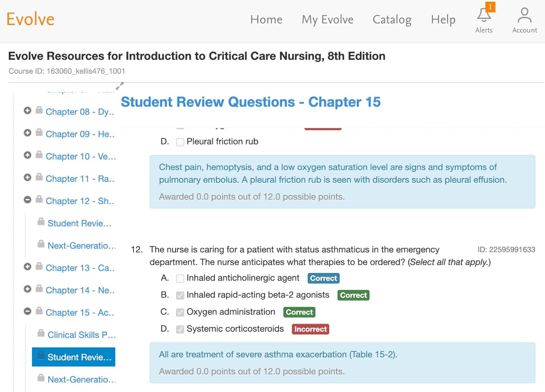This screenshot has width=545, height=392.
Task: Check the Pleural friction rub checkbox
Action: tap(180, 142)
